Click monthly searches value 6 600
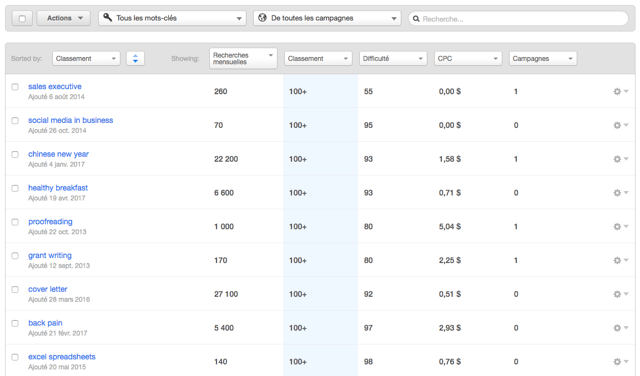 click(x=224, y=193)
